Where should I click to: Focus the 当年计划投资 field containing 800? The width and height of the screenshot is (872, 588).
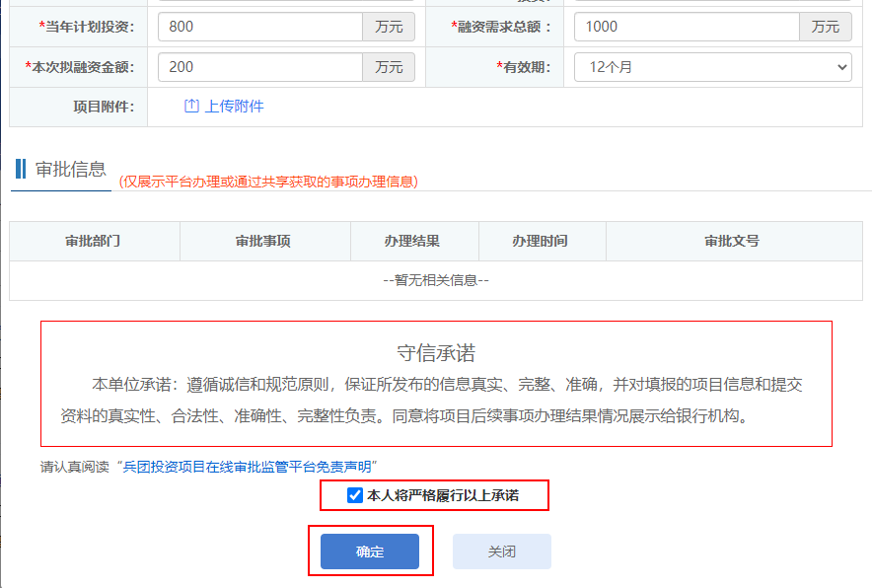(x=260, y=27)
